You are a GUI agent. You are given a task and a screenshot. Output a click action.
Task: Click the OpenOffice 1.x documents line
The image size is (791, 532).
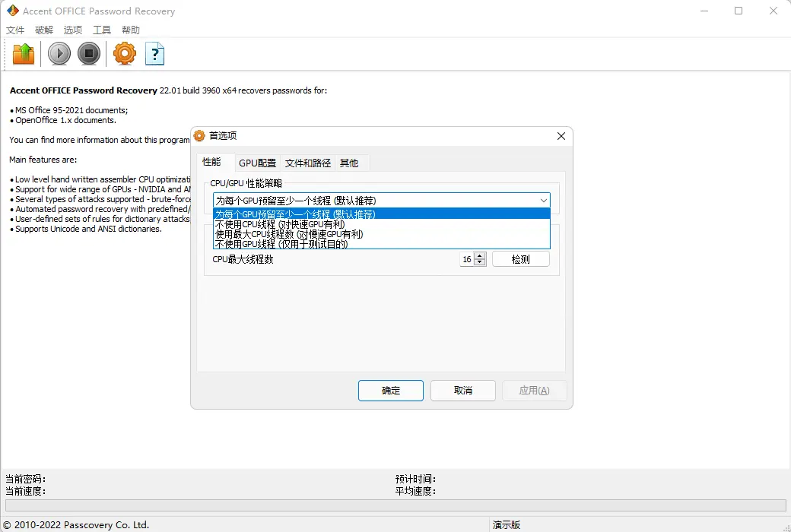tap(63, 120)
